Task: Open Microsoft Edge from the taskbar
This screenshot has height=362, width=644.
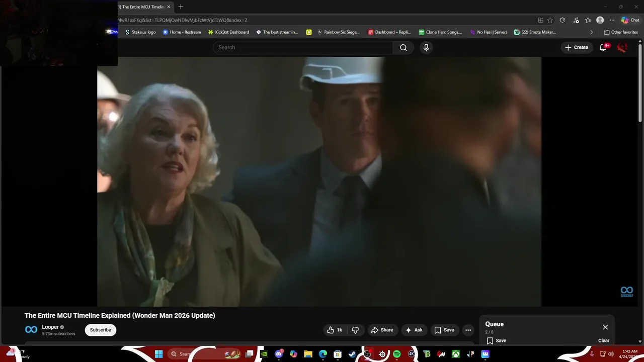Action: click(x=323, y=354)
